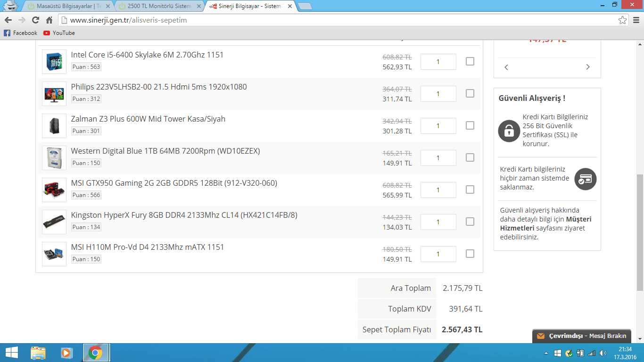Open a new browser tab
Screen dimensions: 644x362
[305, 6]
